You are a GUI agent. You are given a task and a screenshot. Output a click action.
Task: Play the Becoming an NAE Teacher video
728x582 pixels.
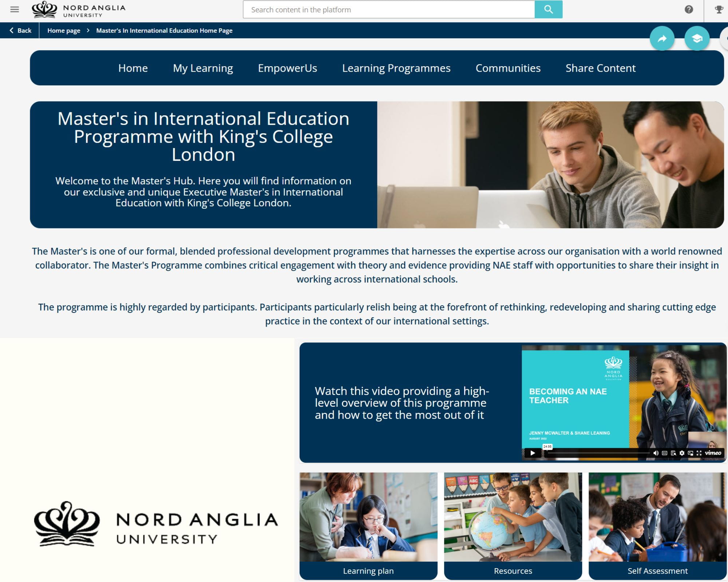coord(533,453)
